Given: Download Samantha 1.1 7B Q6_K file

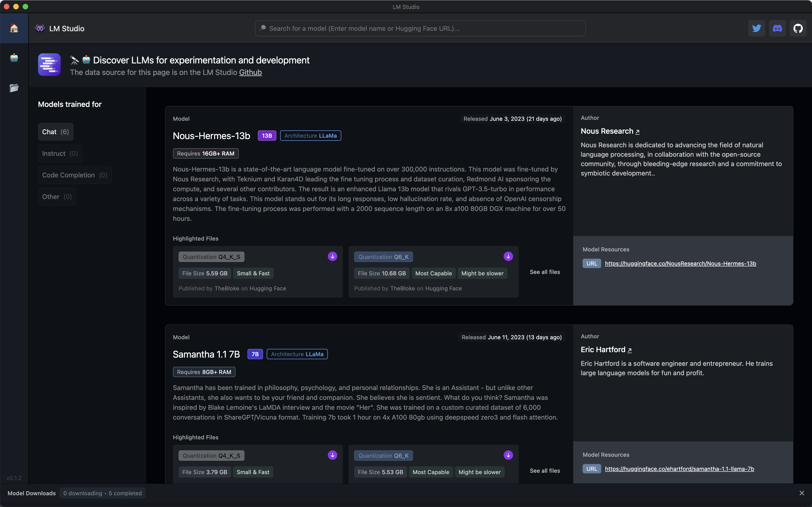Looking at the screenshot, I should [508, 455].
